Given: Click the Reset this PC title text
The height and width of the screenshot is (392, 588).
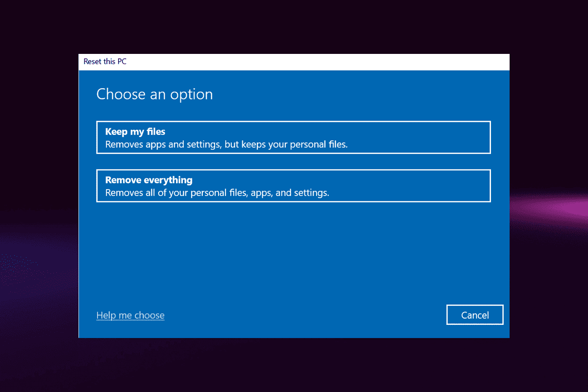Looking at the screenshot, I should pyautogui.click(x=105, y=62).
